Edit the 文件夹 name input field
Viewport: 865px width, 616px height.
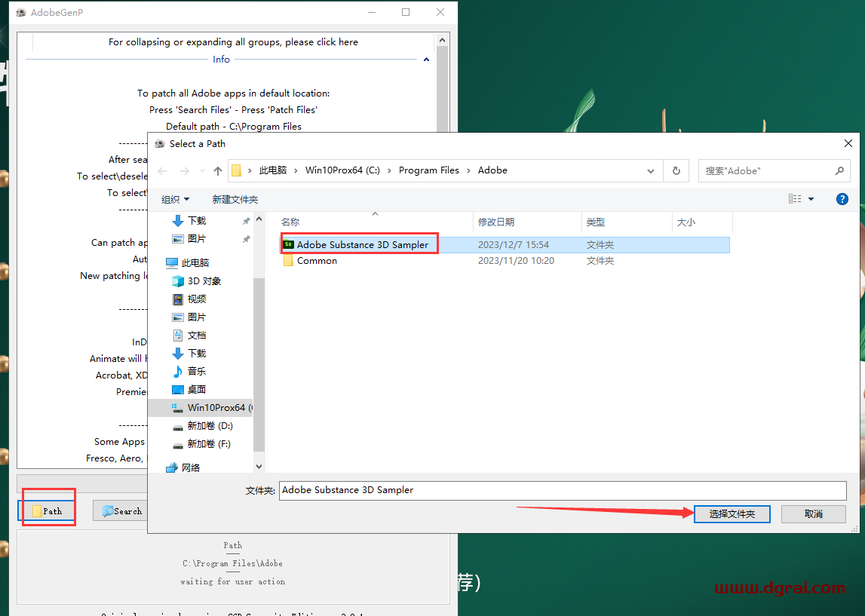(563, 490)
